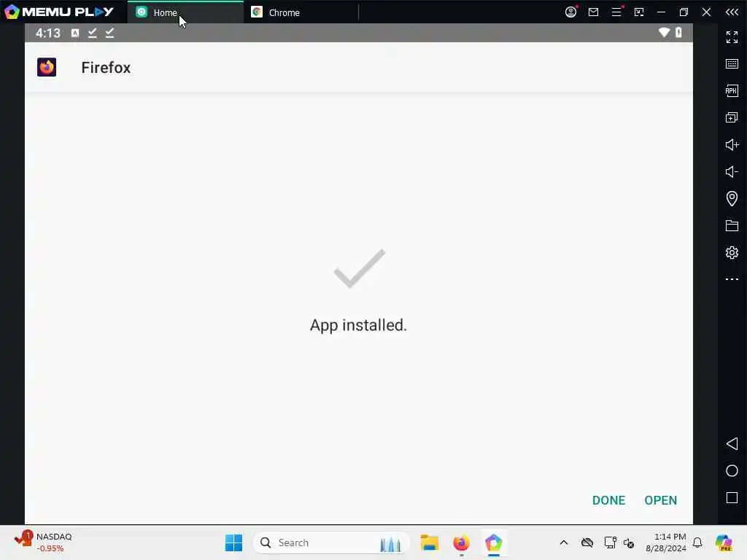Enter fullscreen mode from sidebar

click(x=732, y=36)
